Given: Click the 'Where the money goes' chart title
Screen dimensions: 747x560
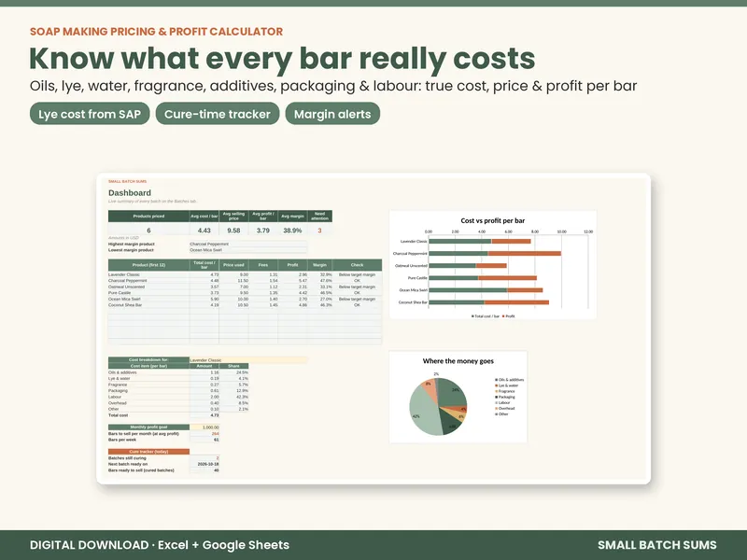Looking at the screenshot, I should click(x=458, y=361).
